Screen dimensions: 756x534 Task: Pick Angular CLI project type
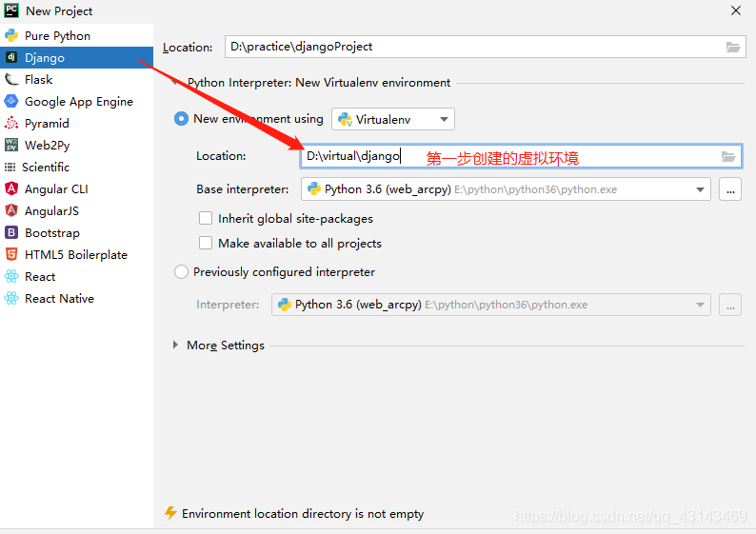tap(77, 188)
